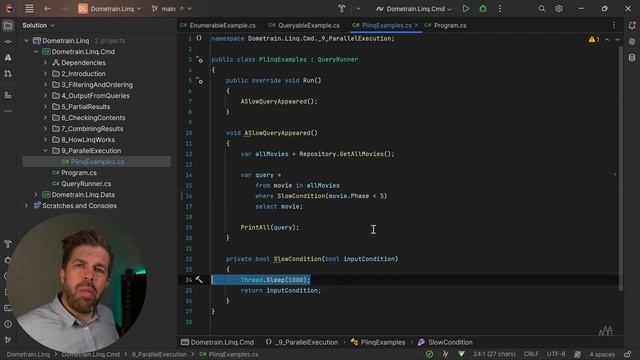Open the main hamburger menu

pyautogui.click(x=29, y=9)
